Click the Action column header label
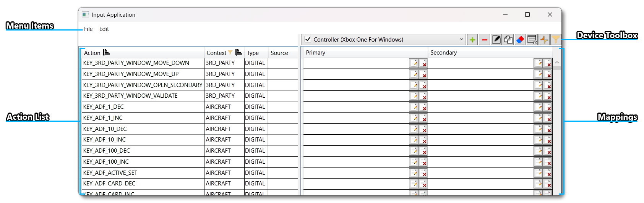Viewport: 644px width, 203px height. [x=92, y=53]
